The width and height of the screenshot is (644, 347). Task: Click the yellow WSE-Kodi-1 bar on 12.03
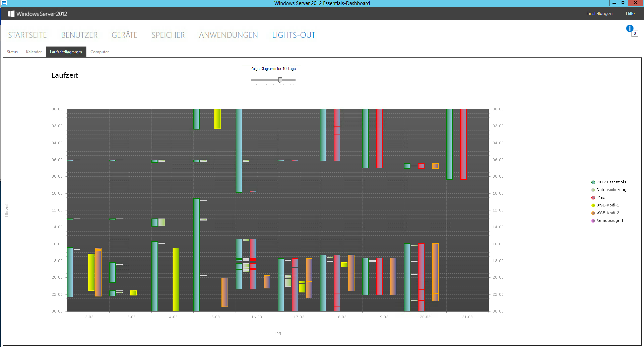(91, 272)
